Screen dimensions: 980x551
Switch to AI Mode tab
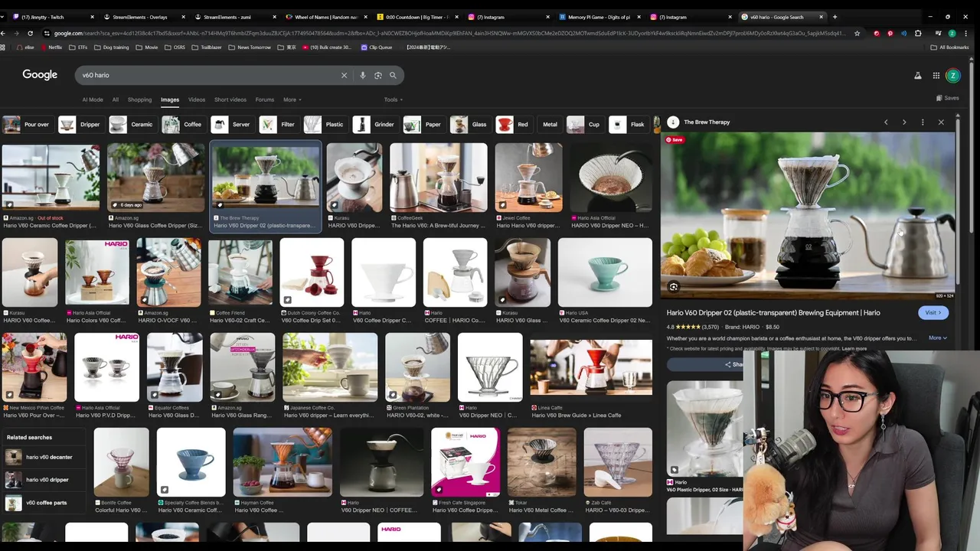tap(93, 99)
